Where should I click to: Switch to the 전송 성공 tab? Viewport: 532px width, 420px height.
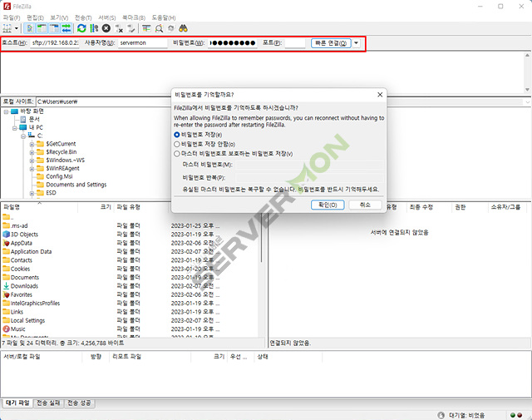pyautogui.click(x=80, y=403)
